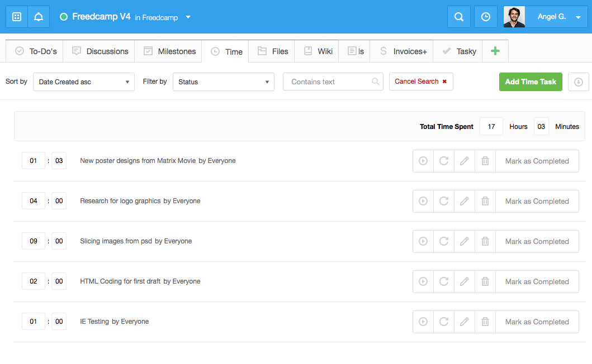The width and height of the screenshot is (592, 364).
Task: Add a new application with green plus
Action: [495, 51]
